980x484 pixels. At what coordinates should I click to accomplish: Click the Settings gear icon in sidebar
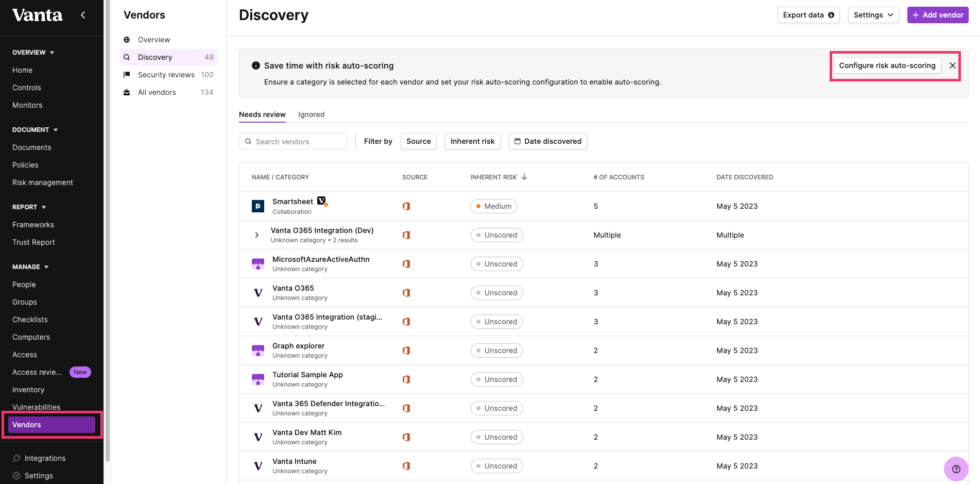[16, 476]
